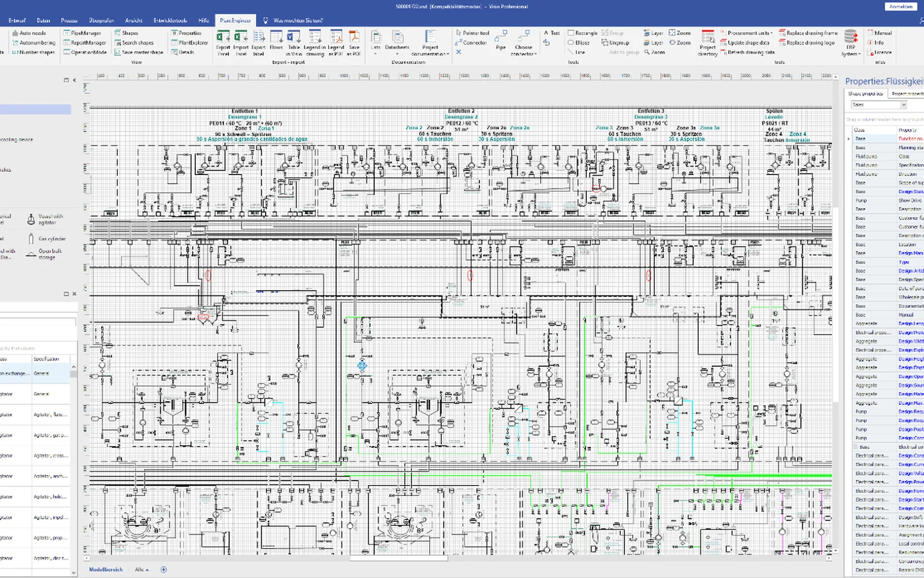
Task: Open the Daten ribbon tab
Action: pos(43,20)
